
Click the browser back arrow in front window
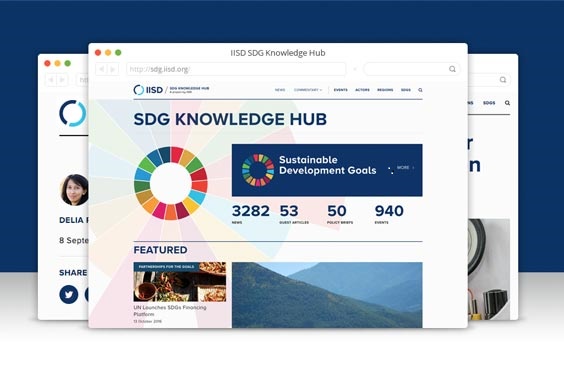[x=102, y=69]
